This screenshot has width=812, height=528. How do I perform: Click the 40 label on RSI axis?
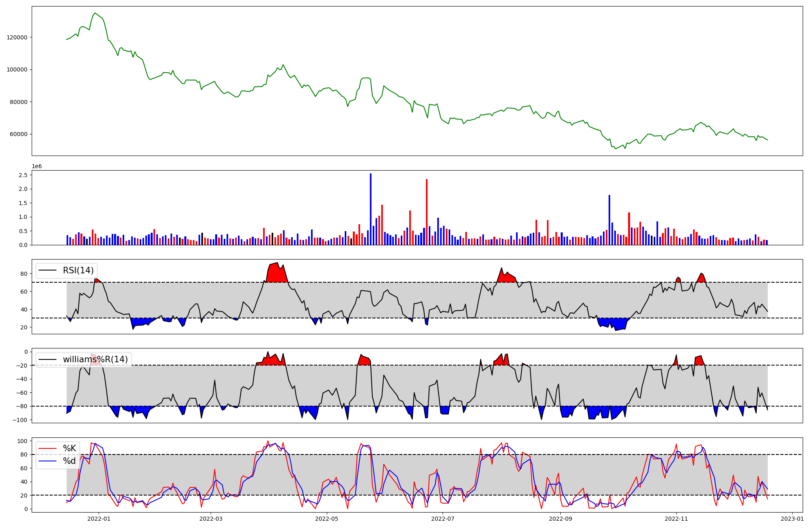[x=24, y=309]
